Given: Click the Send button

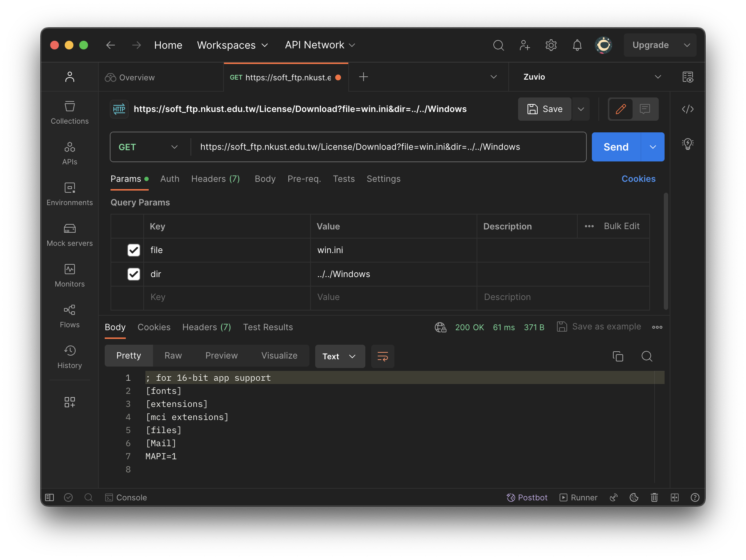Looking at the screenshot, I should (x=616, y=147).
